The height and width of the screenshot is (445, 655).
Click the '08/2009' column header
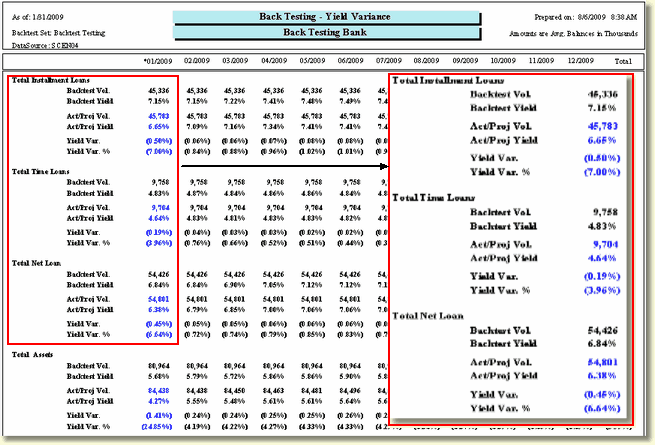pyautogui.click(x=427, y=61)
